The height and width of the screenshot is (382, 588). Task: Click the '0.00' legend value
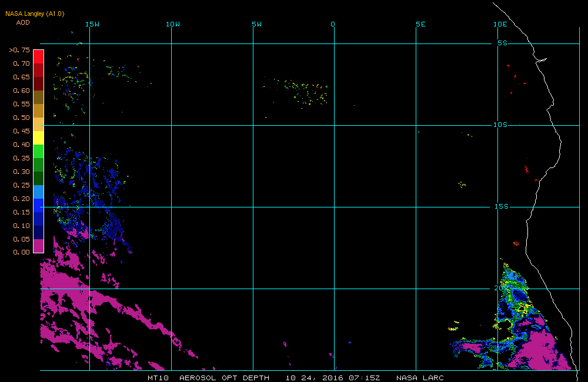point(21,252)
